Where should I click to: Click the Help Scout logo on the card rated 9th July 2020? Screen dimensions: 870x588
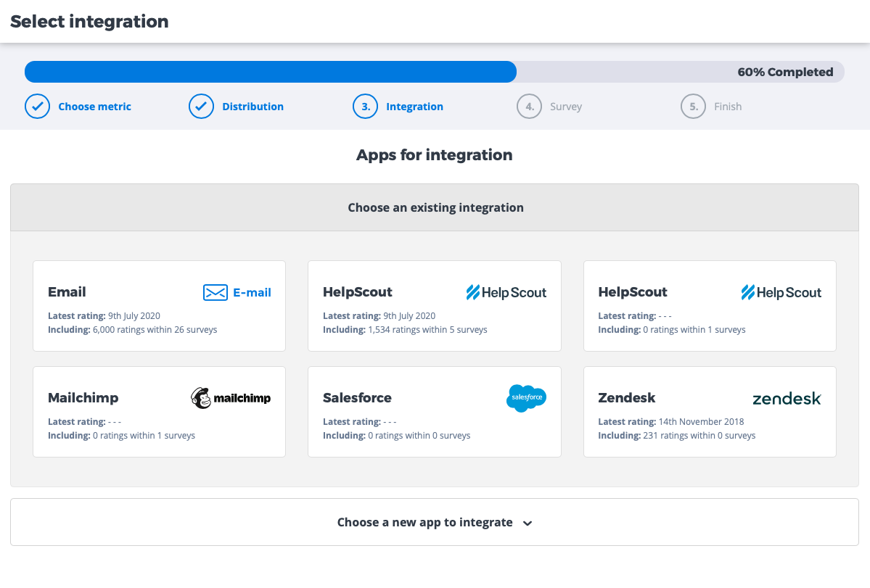(x=506, y=293)
